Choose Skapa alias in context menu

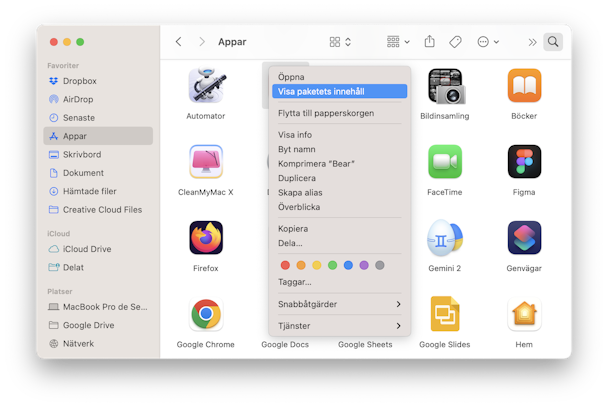tap(339, 193)
